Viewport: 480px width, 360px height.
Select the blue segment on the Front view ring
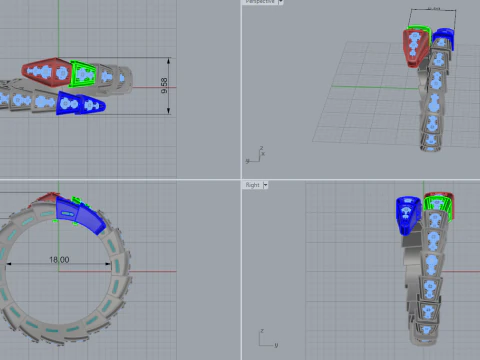pyautogui.click(x=80, y=215)
